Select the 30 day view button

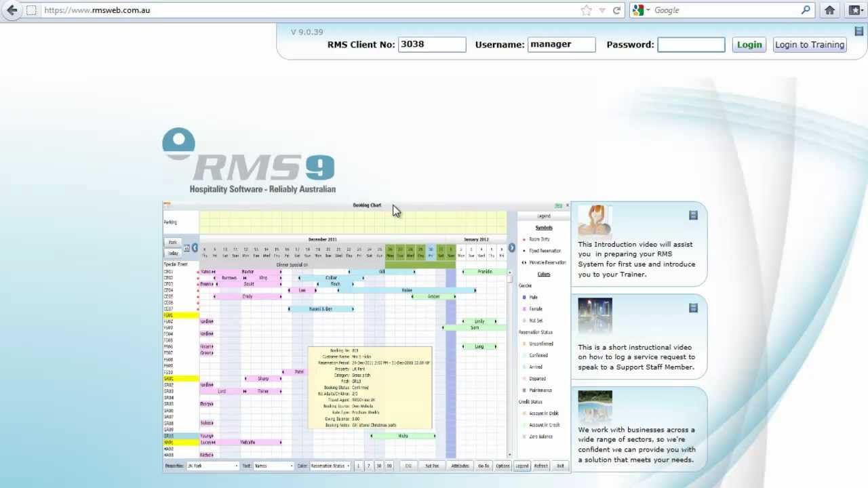tap(378, 466)
